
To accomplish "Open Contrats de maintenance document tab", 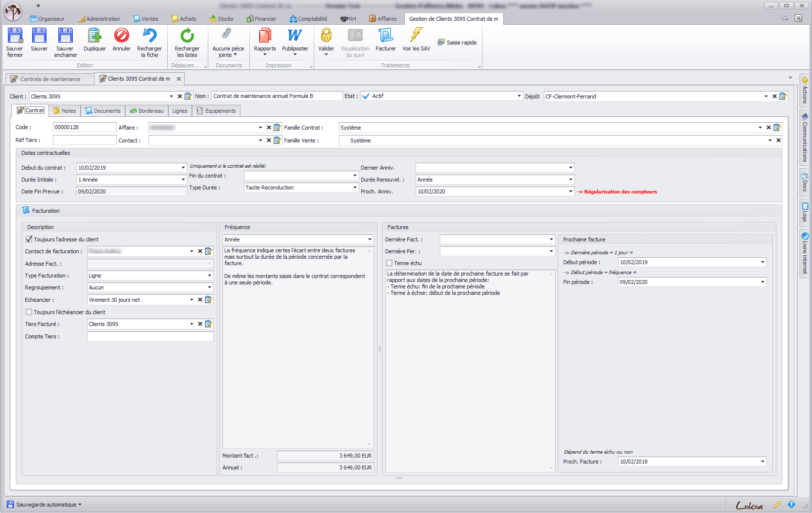I will click(x=49, y=79).
